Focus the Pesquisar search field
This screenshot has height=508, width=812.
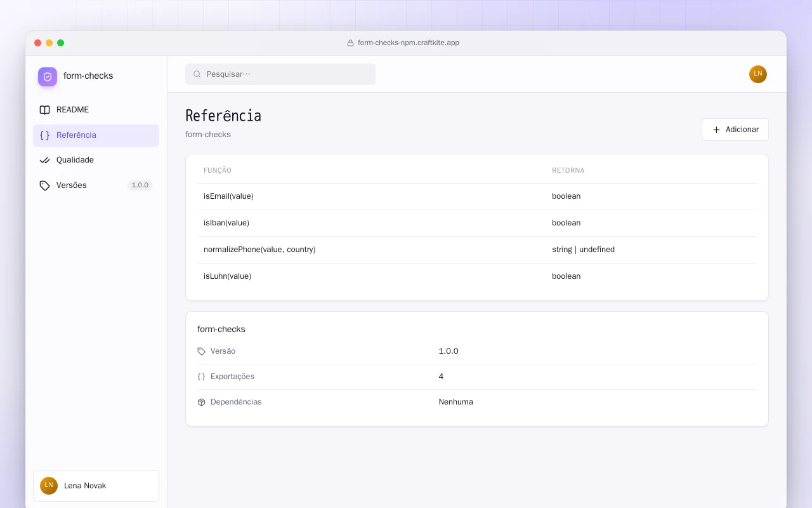(x=280, y=74)
